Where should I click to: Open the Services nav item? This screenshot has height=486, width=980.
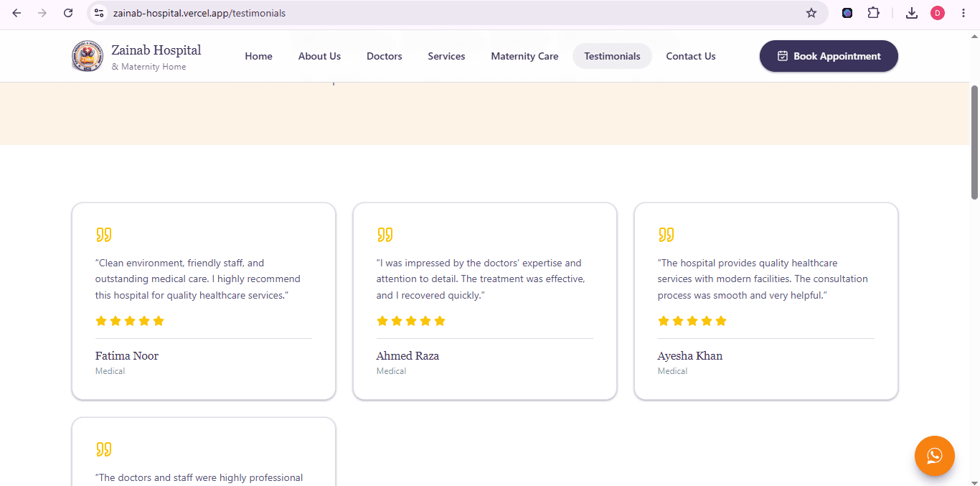pyautogui.click(x=446, y=56)
